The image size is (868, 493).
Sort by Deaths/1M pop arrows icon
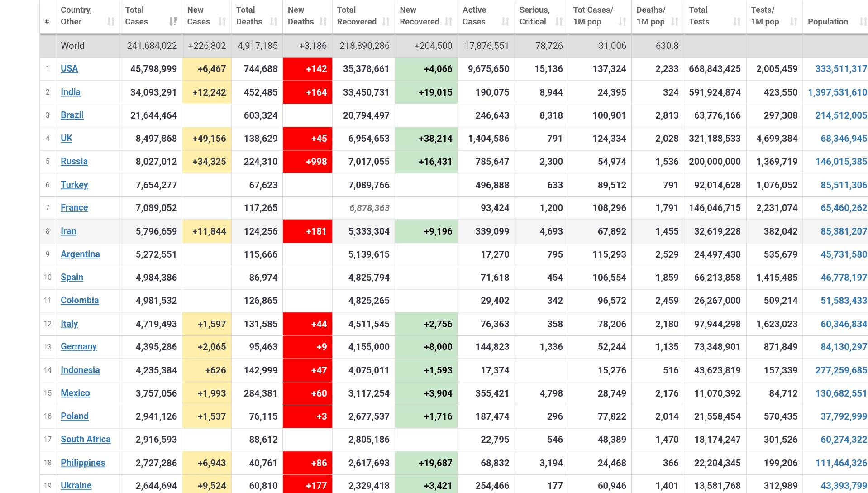click(x=675, y=21)
